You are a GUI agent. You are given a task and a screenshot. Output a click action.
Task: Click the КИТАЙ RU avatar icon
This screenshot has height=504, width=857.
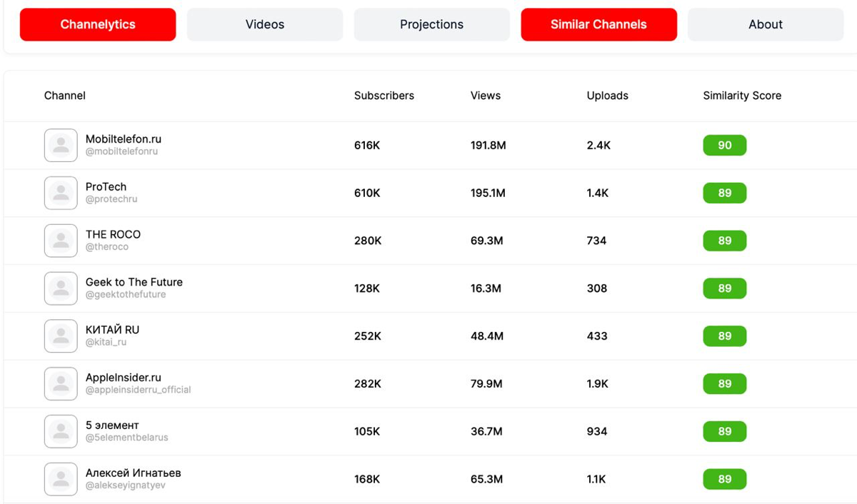(61, 336)
